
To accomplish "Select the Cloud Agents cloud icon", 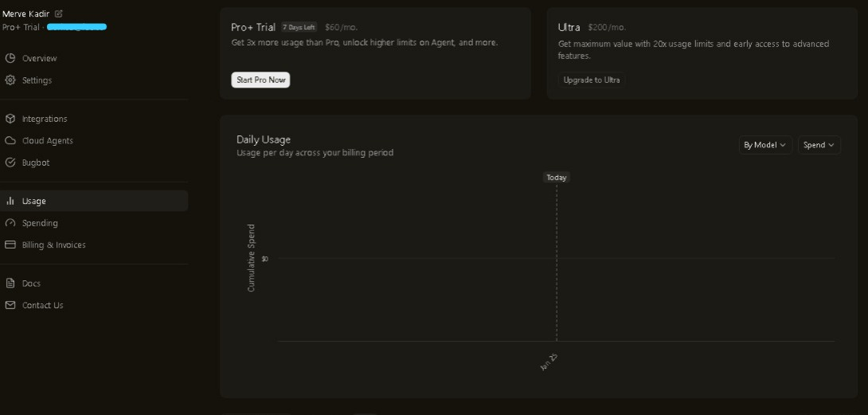I will tap(10, 141).
